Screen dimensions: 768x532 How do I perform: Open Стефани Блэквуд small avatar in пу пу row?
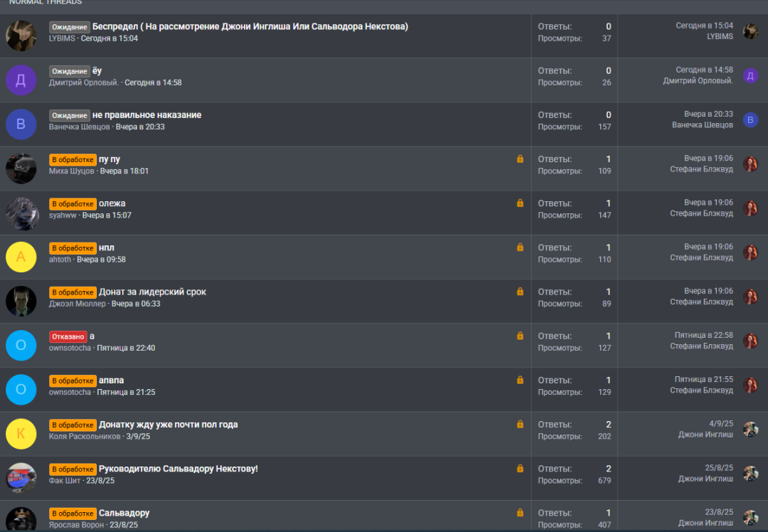(750, 164)
